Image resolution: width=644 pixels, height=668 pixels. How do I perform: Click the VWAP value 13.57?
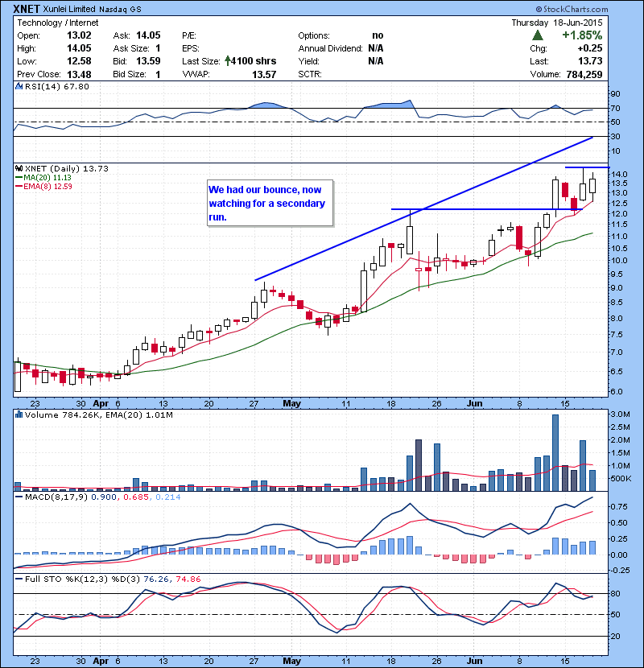(264, 74)
